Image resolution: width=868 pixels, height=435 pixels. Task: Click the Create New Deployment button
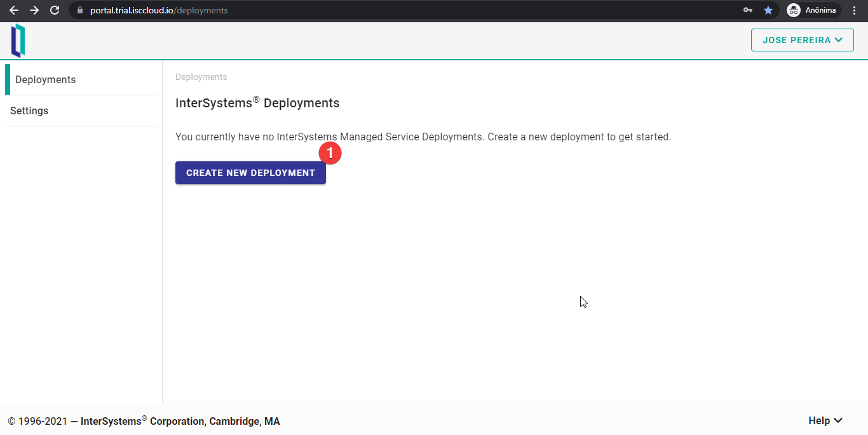click(x=250, y=173)
